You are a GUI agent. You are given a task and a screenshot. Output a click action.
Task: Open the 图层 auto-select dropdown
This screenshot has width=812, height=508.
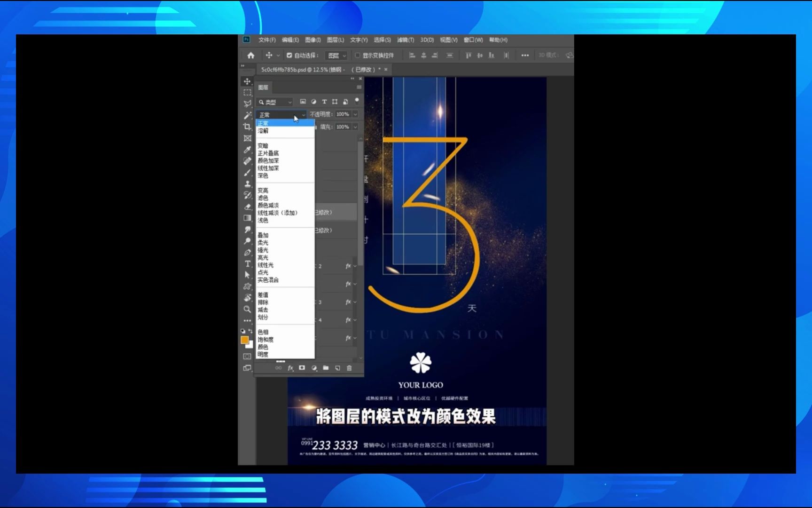click(337, 56)
